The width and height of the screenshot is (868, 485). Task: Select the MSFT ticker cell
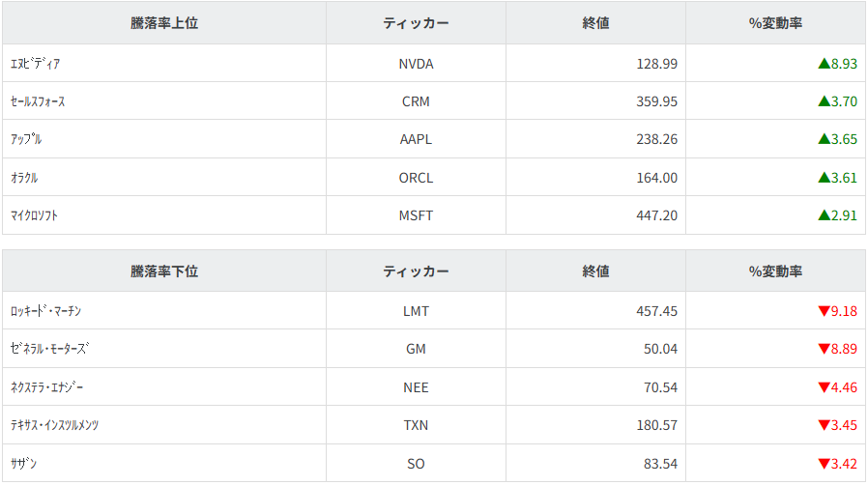point(416,215)
